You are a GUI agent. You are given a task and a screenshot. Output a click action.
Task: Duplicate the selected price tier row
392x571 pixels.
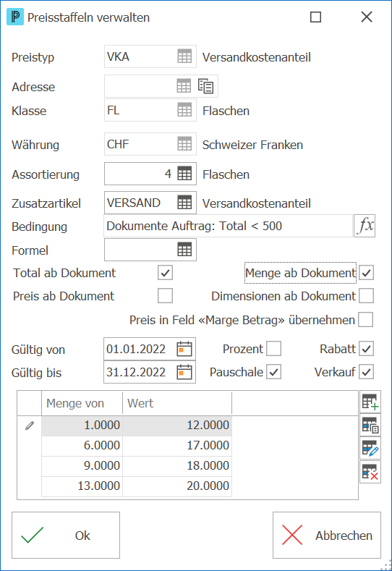370,425
